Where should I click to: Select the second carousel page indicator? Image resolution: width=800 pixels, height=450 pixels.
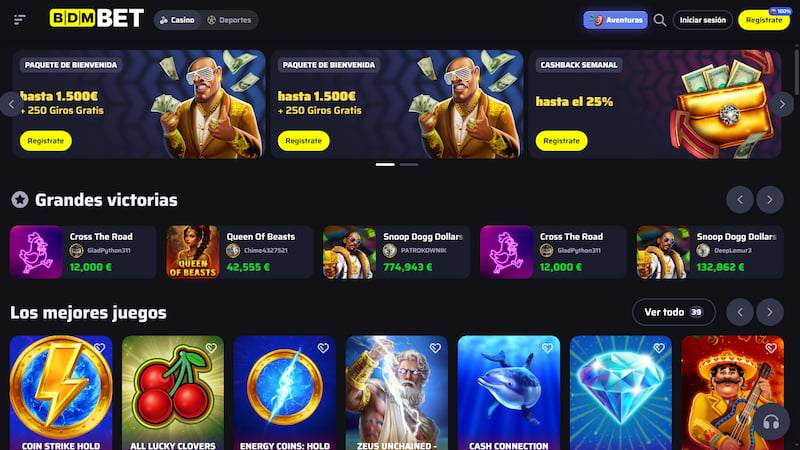click(x=409, y=164)
